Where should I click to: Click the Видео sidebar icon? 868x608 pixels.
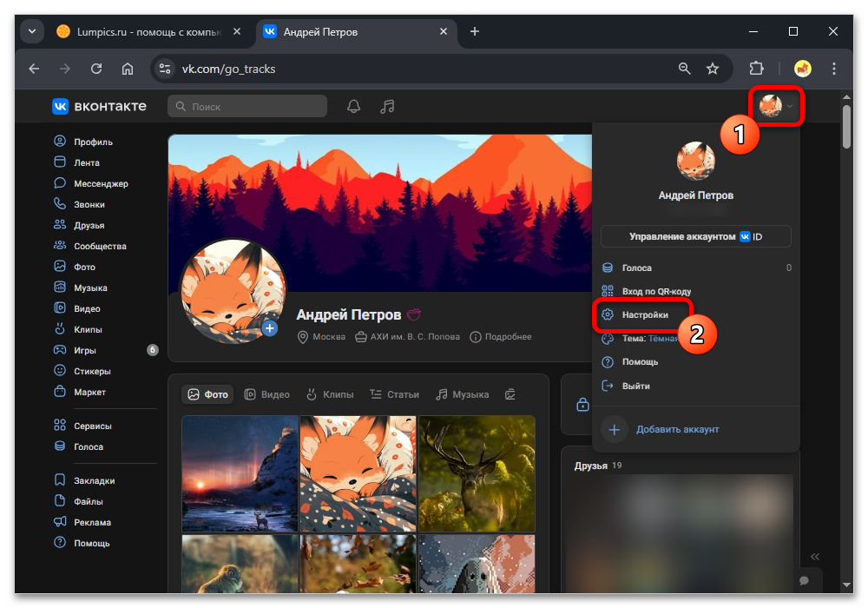click(60, 307)
